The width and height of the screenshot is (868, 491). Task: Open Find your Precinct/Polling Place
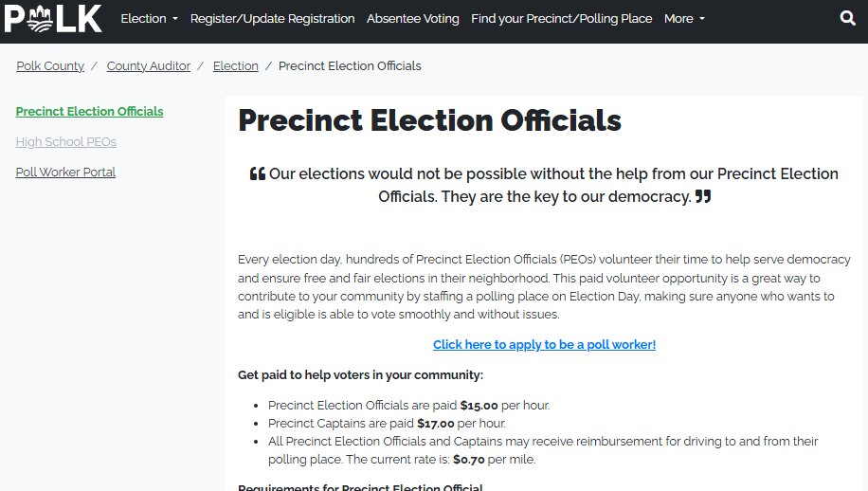pyautogui.click(x=561, y=19)
